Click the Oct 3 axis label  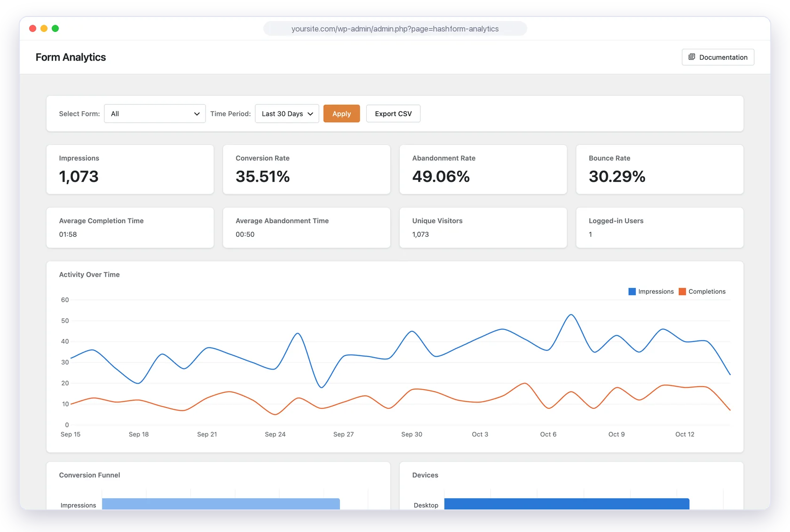(x=480, y=434)
